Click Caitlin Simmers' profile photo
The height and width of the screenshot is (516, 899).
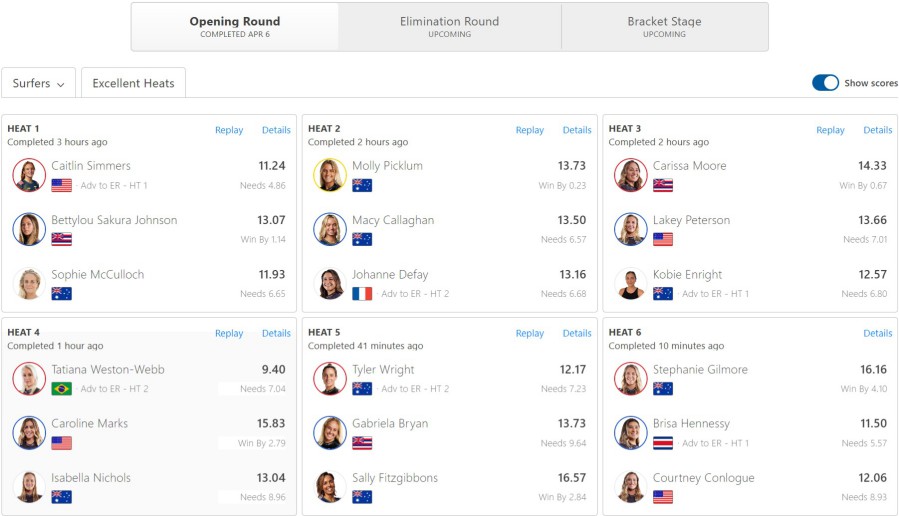[x=29, y=175]
